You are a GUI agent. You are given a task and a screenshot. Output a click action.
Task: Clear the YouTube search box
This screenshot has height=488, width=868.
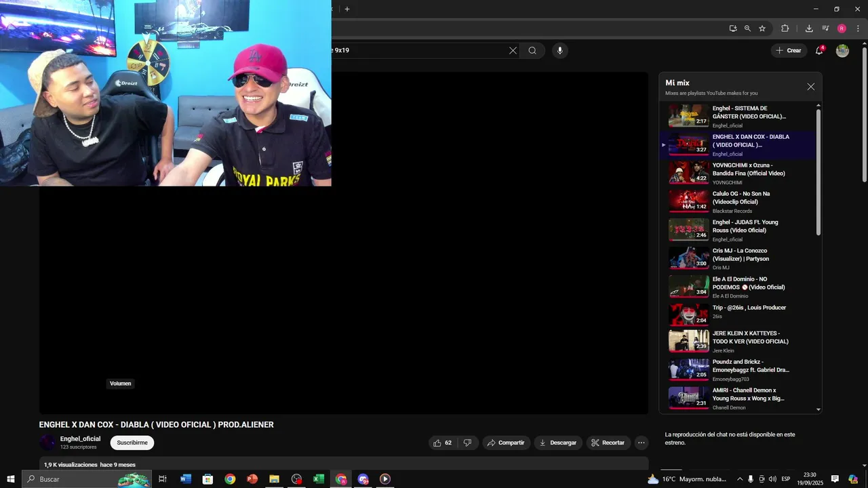click(513, 50)
